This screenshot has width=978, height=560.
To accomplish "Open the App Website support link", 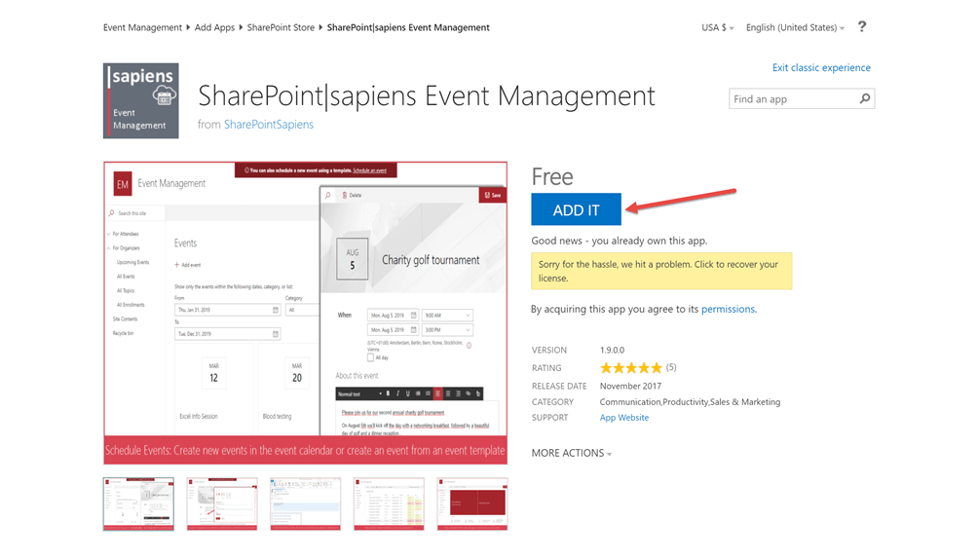I will [x=623, y=418].
